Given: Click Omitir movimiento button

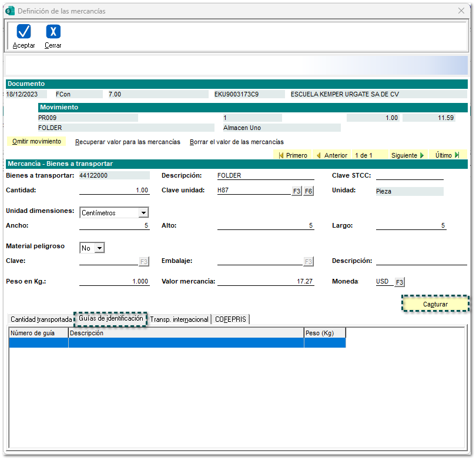Looking at the screenshot, I should 36,142.
